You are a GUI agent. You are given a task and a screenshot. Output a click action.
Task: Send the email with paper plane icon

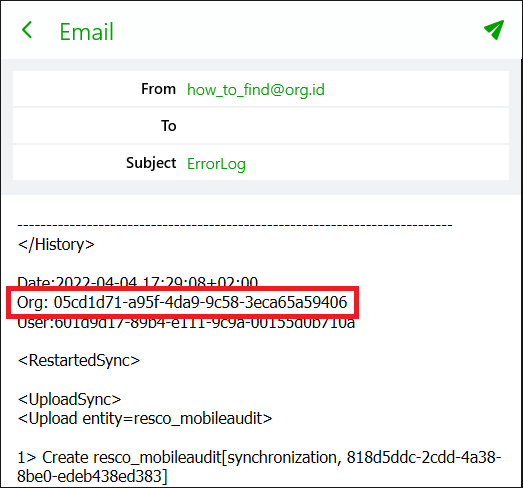[x=494, y=30]
